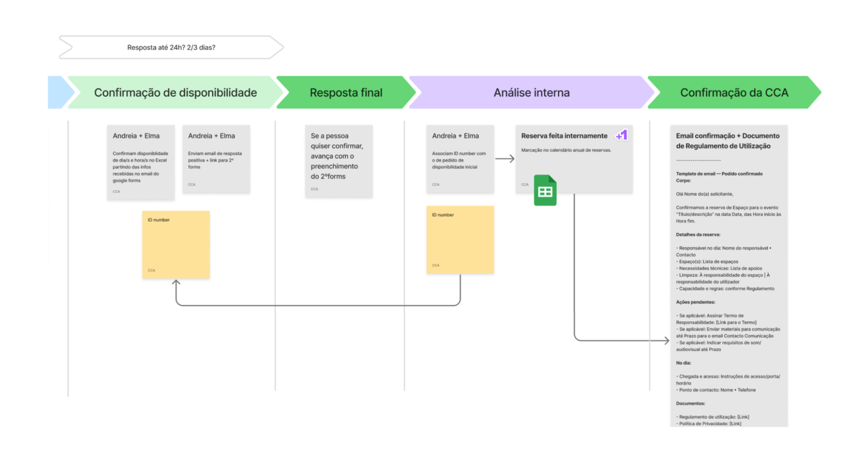Screen dimensions: 868x469
Task: Click 'Reserva feita internamente' card title
Action: coord(564,136)
